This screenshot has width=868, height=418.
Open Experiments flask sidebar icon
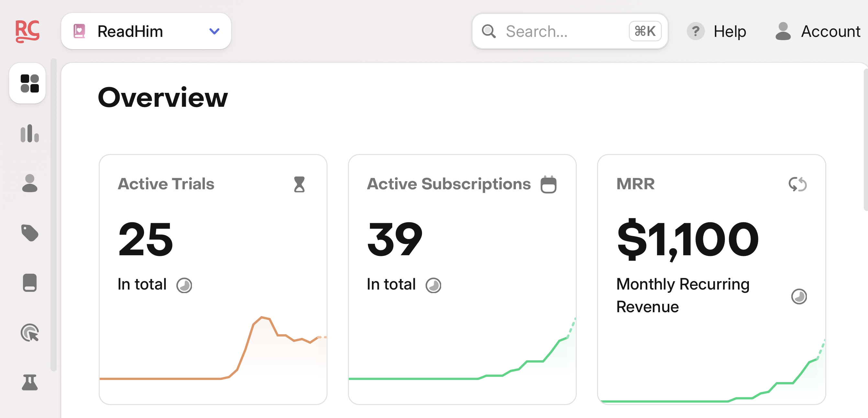click(x=30, y=382)
